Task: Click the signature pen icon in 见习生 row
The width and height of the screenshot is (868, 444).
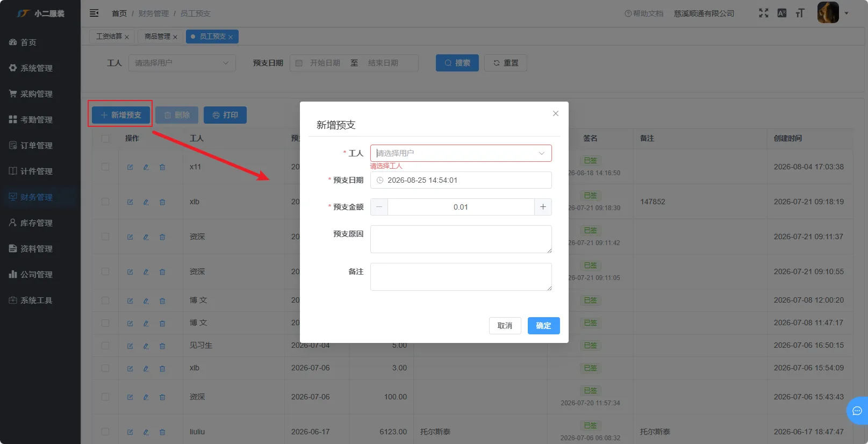Action: click(146, 346)
